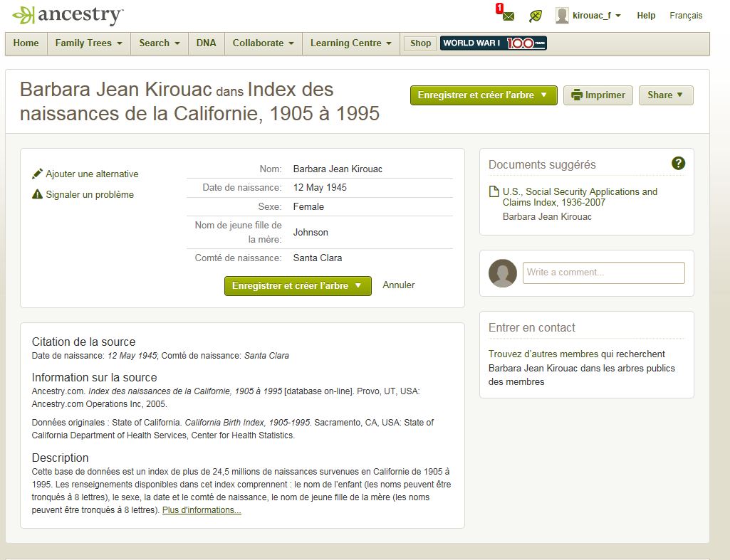Click the Ancestry logo

68,16
